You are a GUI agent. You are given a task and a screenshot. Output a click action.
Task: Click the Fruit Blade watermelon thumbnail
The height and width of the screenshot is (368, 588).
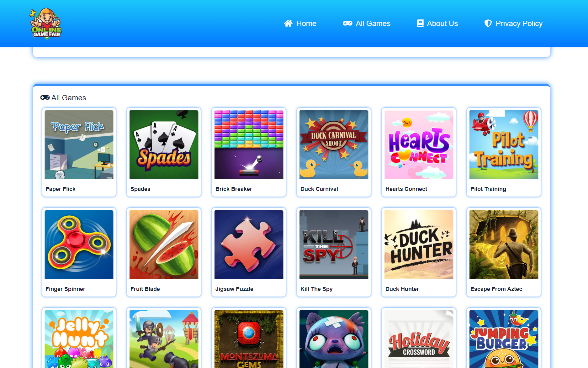point(164,245)
